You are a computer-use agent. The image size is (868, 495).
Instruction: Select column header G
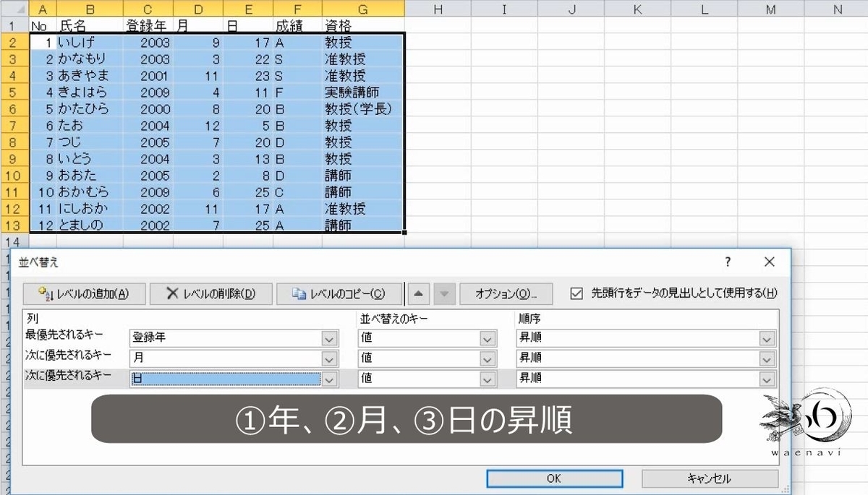coord(363,9)
